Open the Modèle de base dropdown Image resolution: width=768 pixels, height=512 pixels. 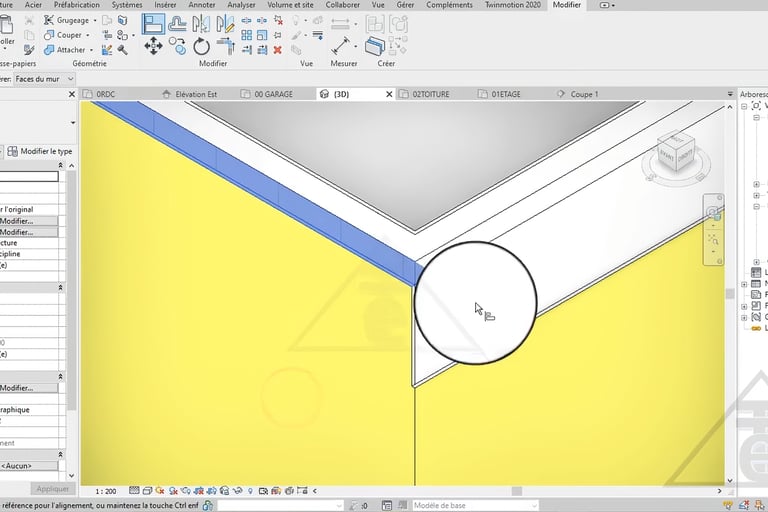(x=474, y=505)
